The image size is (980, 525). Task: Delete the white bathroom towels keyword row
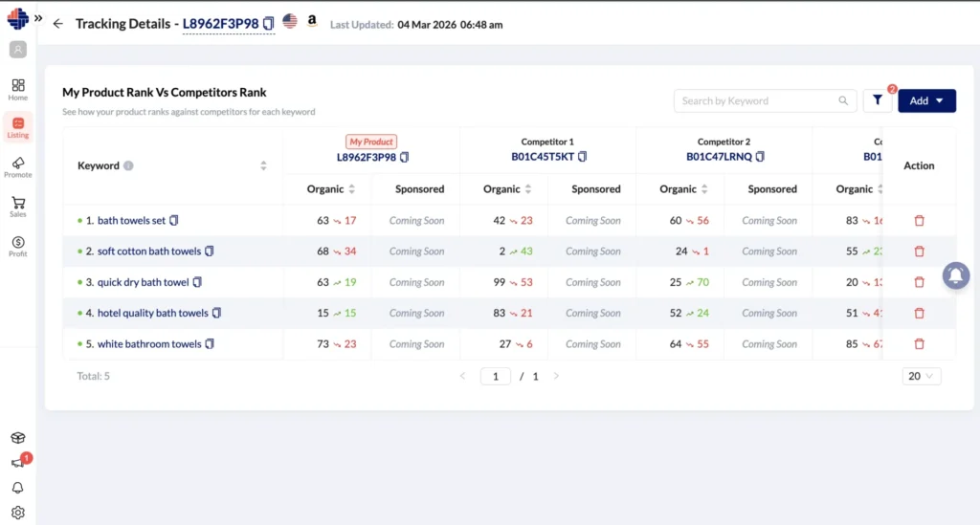tap(919, 344)
